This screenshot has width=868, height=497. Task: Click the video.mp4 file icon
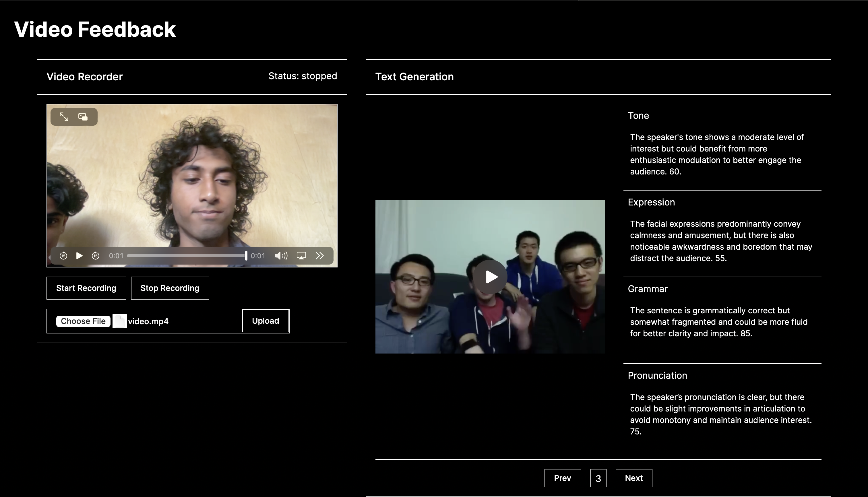[x=119, y=321]
